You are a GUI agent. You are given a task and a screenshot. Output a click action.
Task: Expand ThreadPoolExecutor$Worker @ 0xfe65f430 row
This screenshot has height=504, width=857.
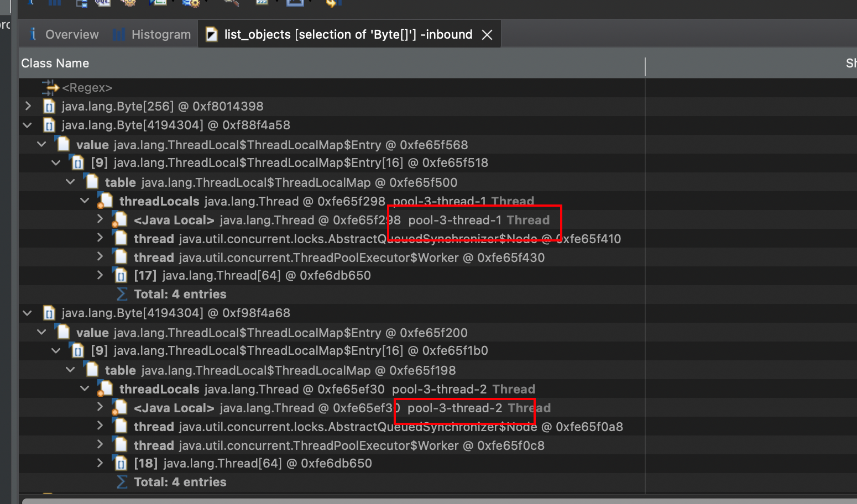coord(100,257)
